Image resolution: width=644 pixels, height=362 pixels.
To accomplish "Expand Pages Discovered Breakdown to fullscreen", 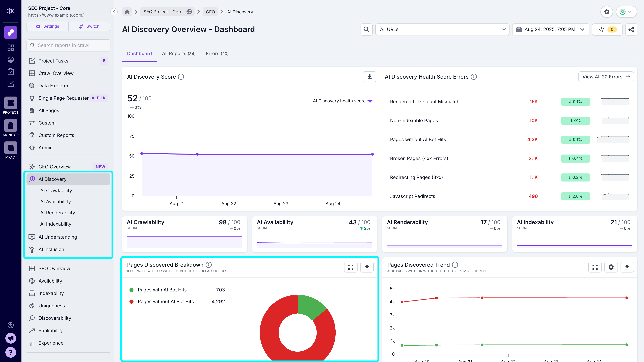I will point(351,267).
